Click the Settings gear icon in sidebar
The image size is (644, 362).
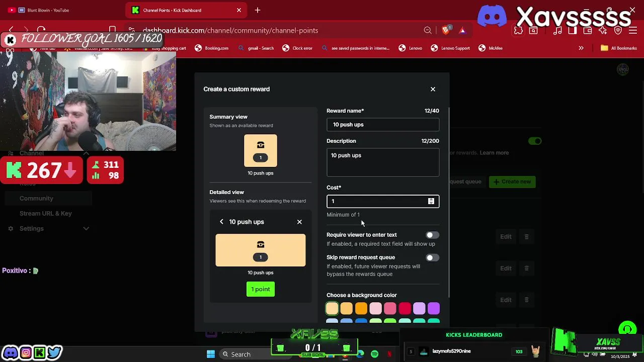(x=11, y=229)
